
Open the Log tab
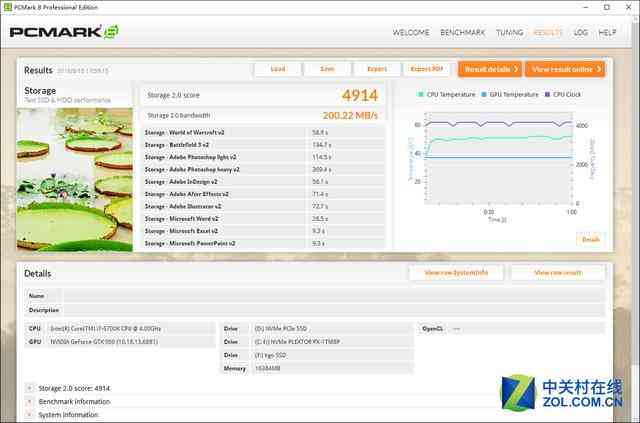pyautogui.click(x=581, y=32)
